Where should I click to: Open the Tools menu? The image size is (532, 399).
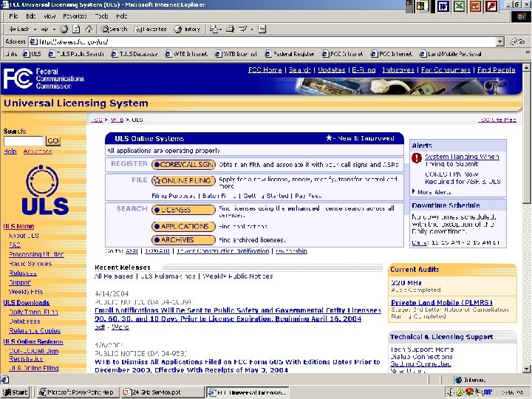tap(101, 16)
